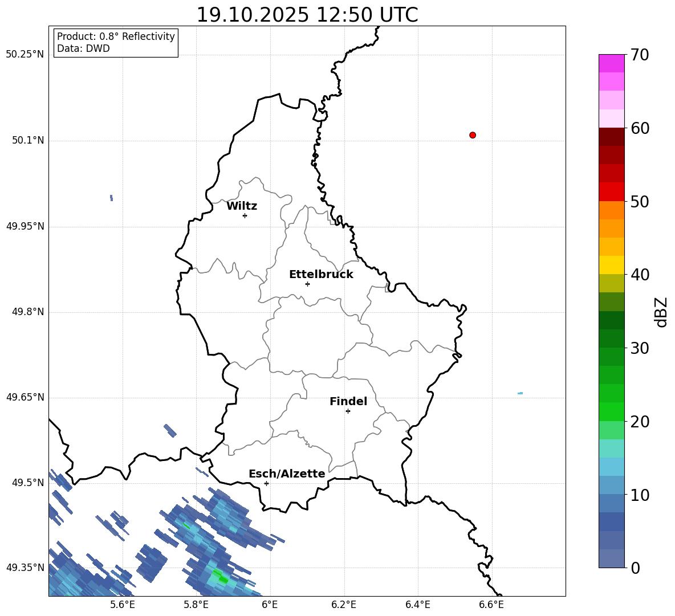
Task: Click the 6.6°E longitude label
Action: point(491,605)
